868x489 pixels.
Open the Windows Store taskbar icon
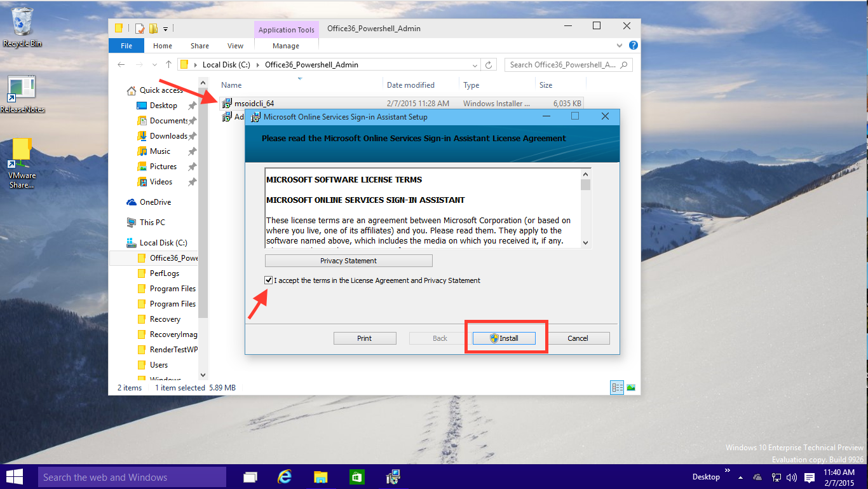(x=357, y=477)
